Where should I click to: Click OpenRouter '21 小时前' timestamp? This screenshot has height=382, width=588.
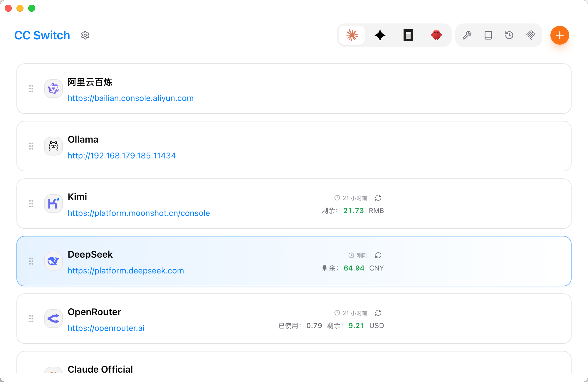[x=355, y=313]
